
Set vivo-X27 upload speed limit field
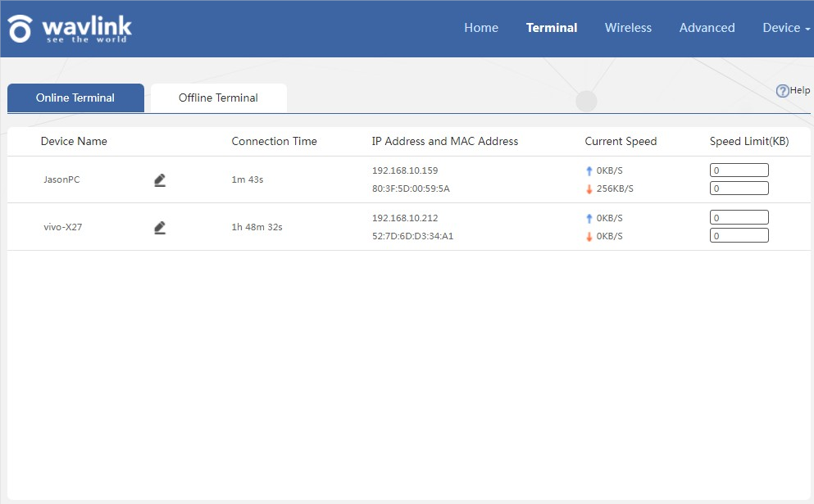[739, 217]
